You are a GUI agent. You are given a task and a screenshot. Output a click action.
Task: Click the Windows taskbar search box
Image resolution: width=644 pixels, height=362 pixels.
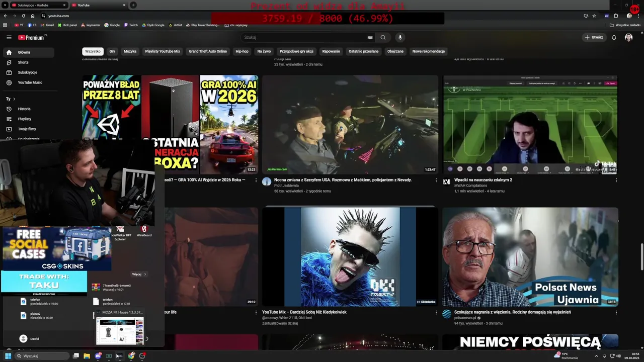coord(41,356)
